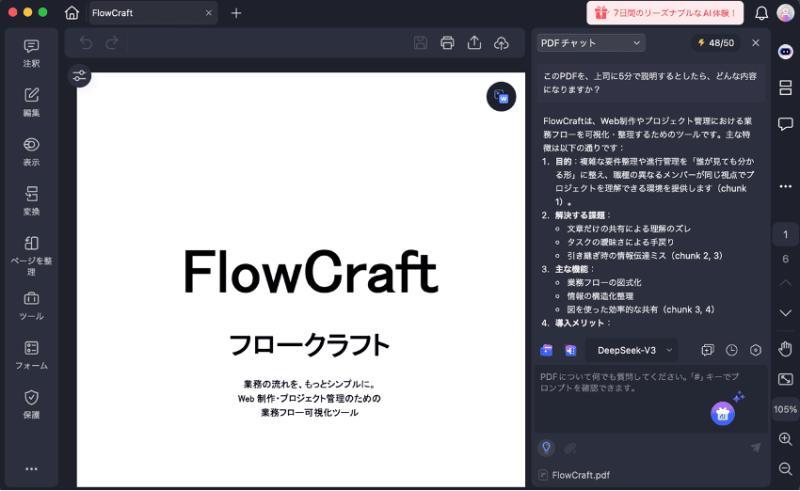Click the blue folder icon in chat
Screen dimensions: 800x491
(546, 350)
